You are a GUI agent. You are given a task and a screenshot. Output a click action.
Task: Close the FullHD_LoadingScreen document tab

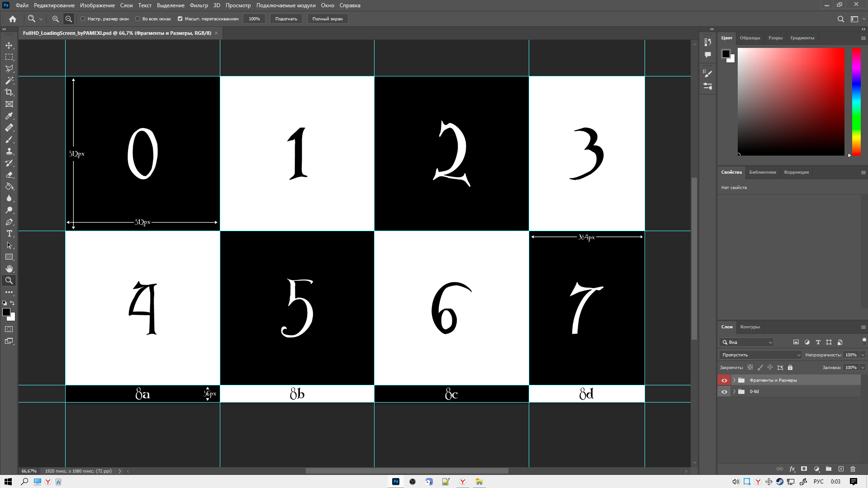pos(216,33)
